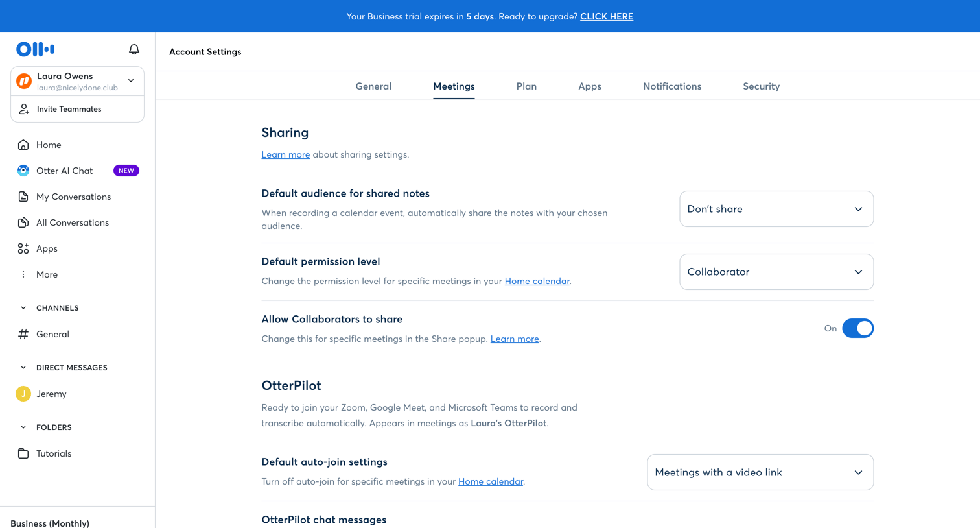
Task: Click the Tutorials folder icon
Action: 23,453
